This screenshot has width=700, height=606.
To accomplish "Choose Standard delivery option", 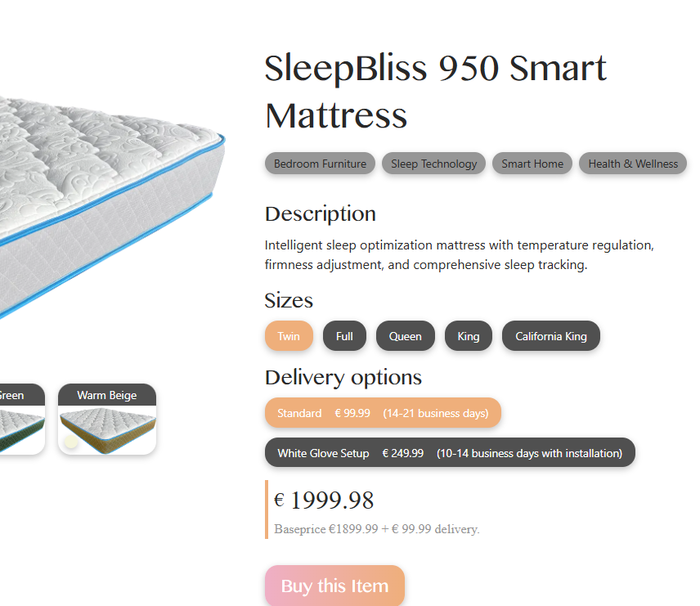I will point(383,413).
